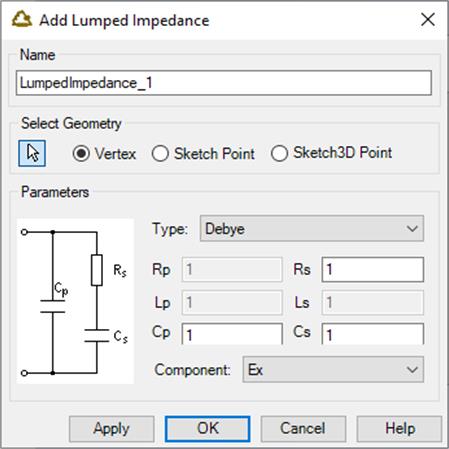Click the Cancel button
The width and height of the screenshot is (449, 449).
[x=303, y=429]
